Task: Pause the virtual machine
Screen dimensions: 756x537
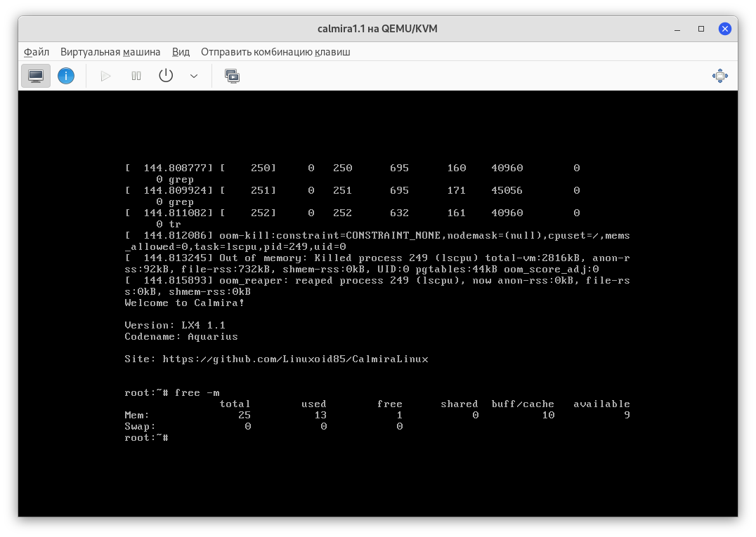Action: (x=136, y=76)
